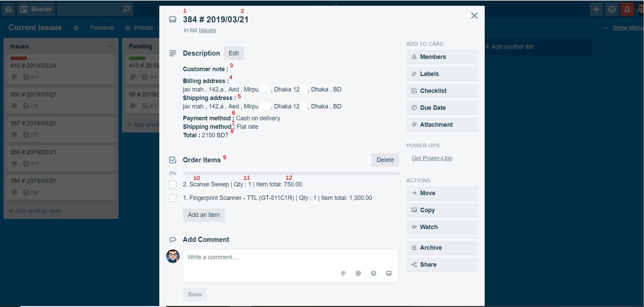Move the card
Viewport: 644px width, 307px height.
pos(442,193)
